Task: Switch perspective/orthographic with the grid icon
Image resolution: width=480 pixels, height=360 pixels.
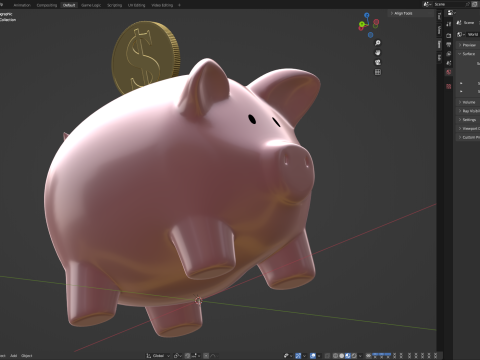Action: [x=378, y=72]
